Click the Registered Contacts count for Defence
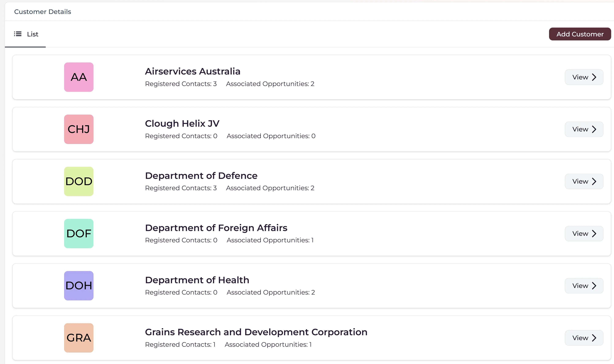Viewport: 614px width, 364px height. (181, 188)
